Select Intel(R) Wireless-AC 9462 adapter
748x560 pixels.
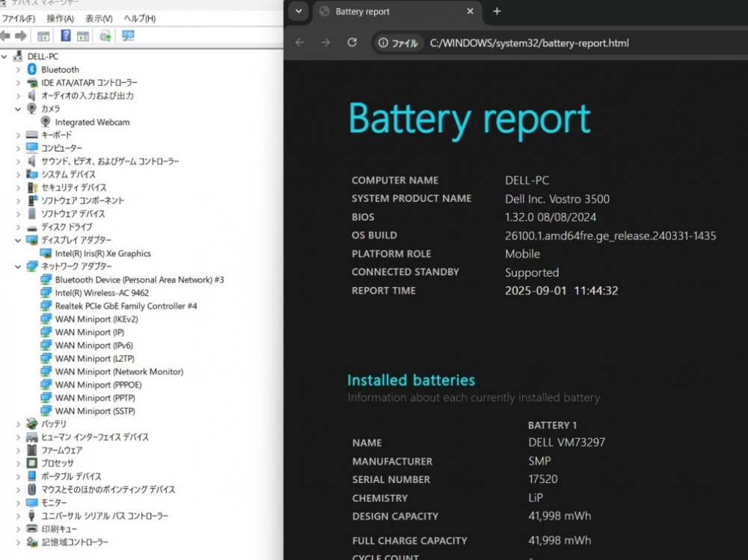tap(102, 293)
